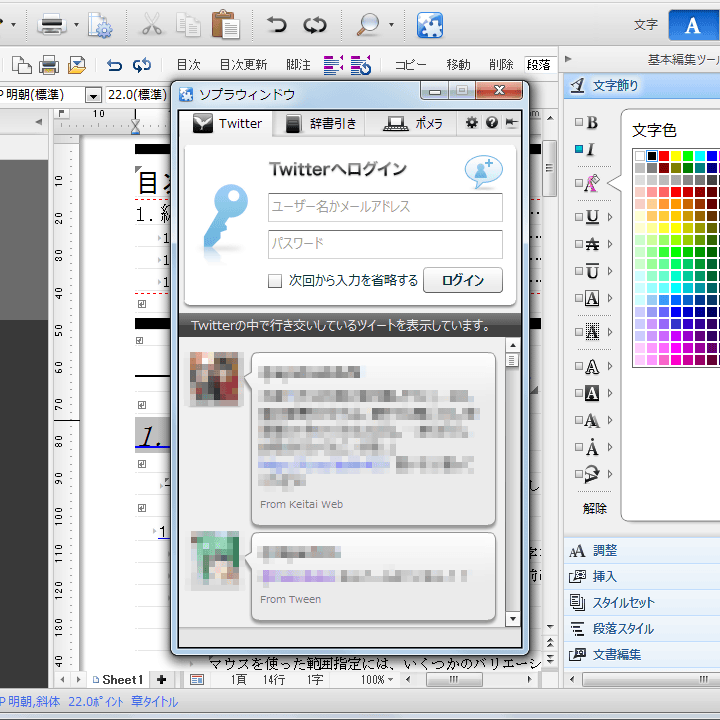Add a new sheet with plus button
The width and height of the screenshot is (720, 720).
[x=161, y=679]
